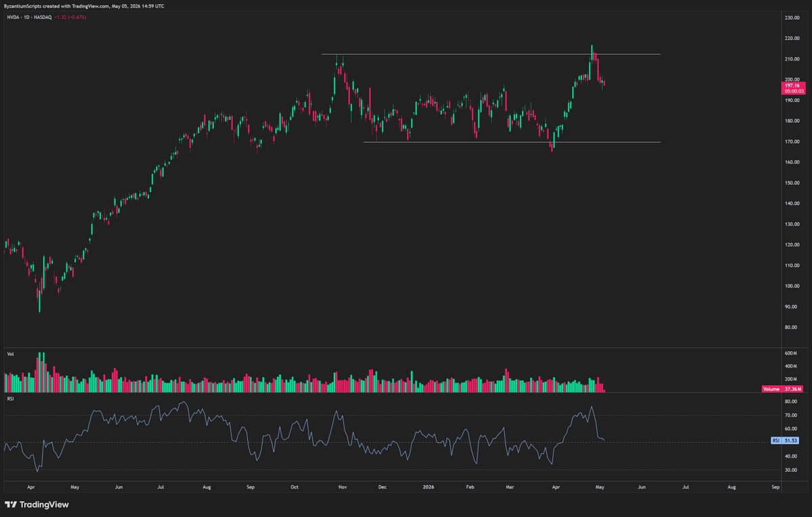
Task: Click the RSI pane legend label
Action: pos(9,399)
